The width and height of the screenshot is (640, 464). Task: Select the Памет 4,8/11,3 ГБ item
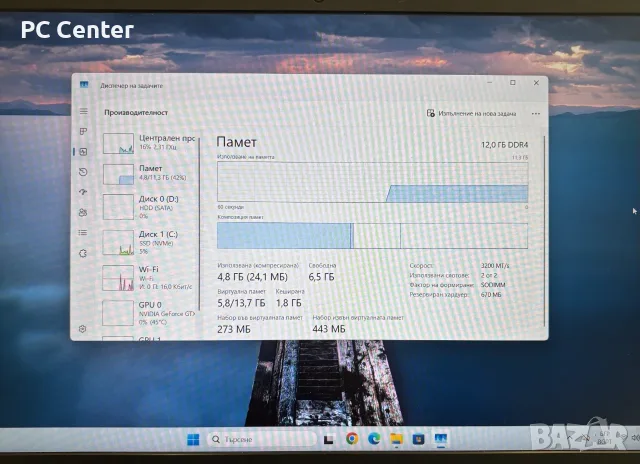pos(149,173)
